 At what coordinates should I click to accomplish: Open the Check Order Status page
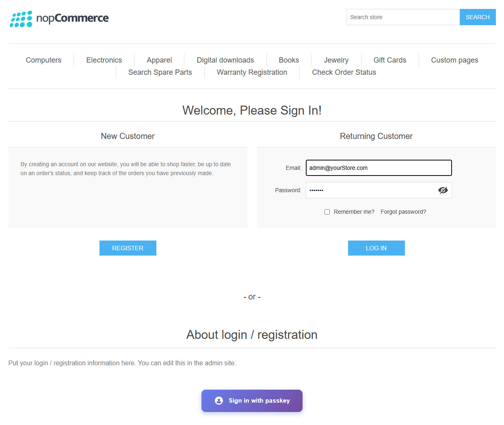[344, 72]
